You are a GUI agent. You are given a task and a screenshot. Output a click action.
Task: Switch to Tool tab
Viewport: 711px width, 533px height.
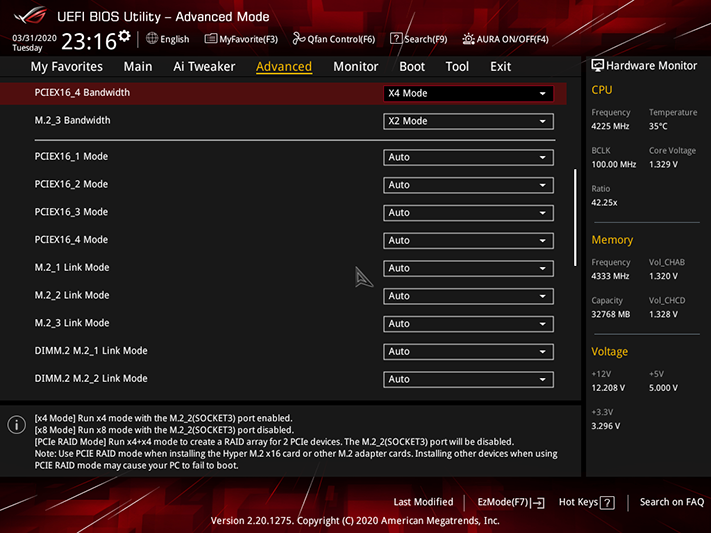457,67
